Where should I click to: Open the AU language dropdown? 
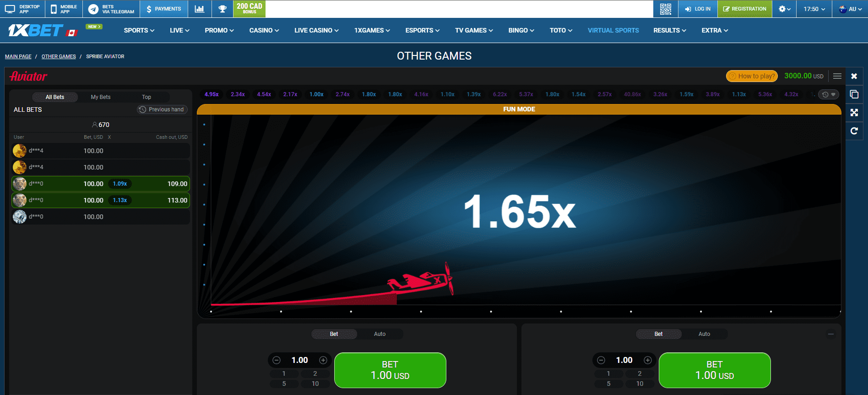click(x=850, y=9)
